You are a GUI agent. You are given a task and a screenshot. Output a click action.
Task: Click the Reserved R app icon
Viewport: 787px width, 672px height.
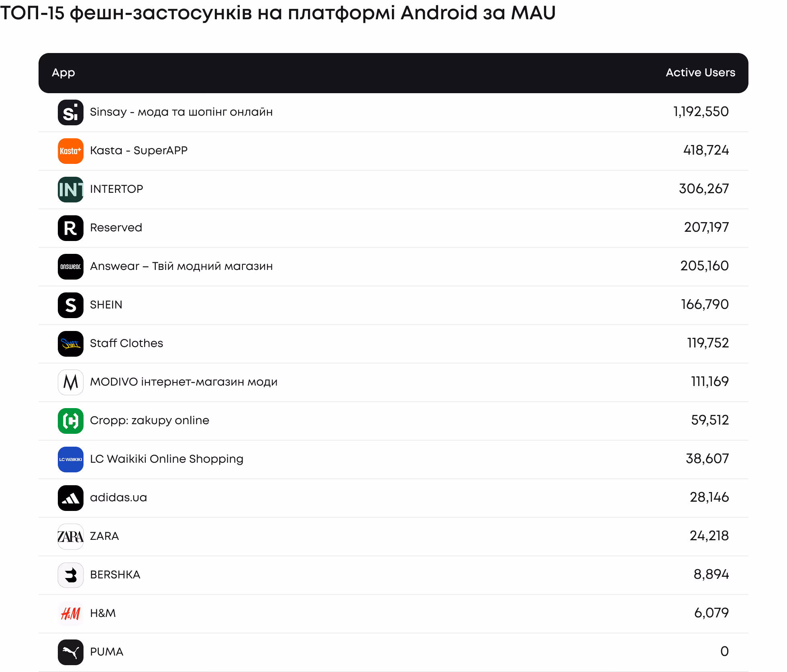tap(71, 228)
